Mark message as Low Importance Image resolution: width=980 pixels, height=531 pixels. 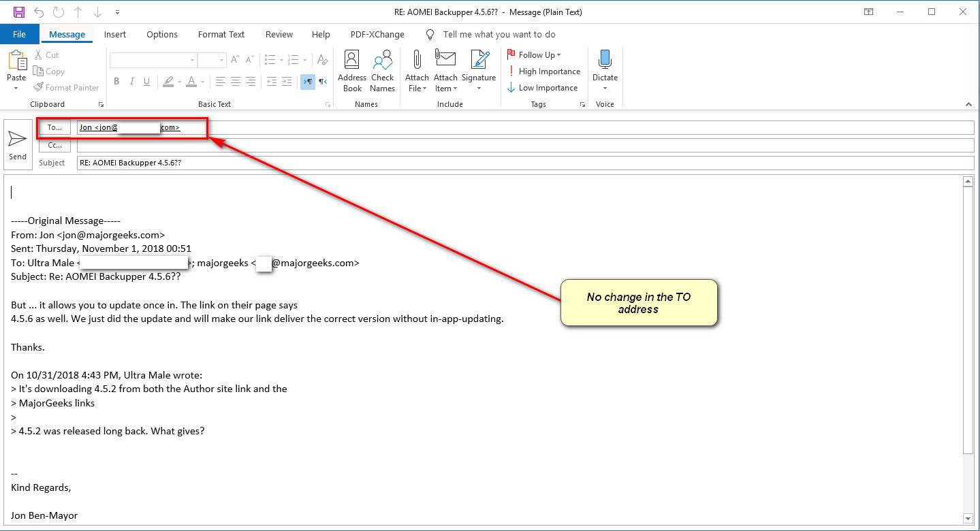tap(542, 88)
